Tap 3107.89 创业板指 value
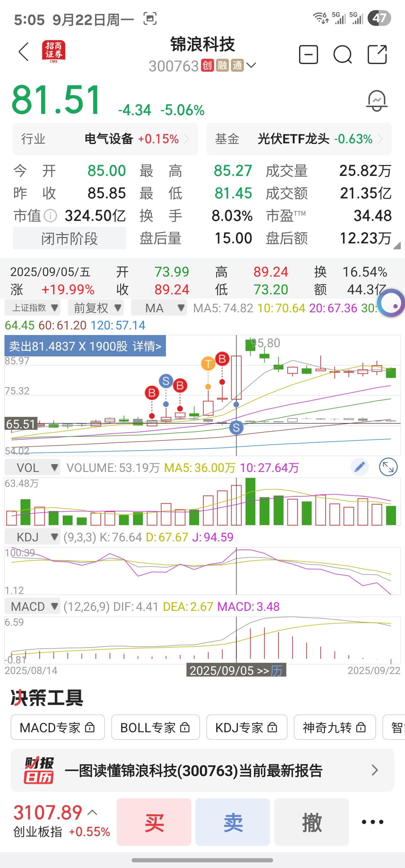The height and width of the screenshot is (868, 405). tap(48, 812)
